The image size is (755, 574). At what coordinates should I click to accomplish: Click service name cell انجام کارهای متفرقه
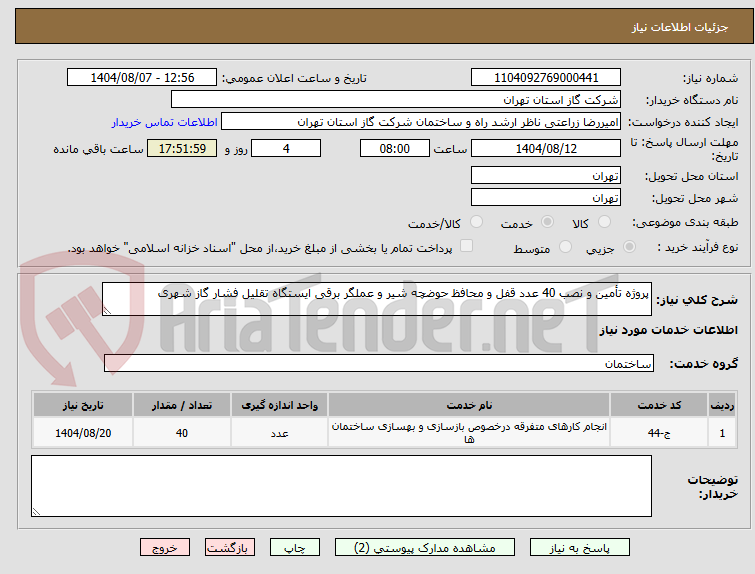469,433
